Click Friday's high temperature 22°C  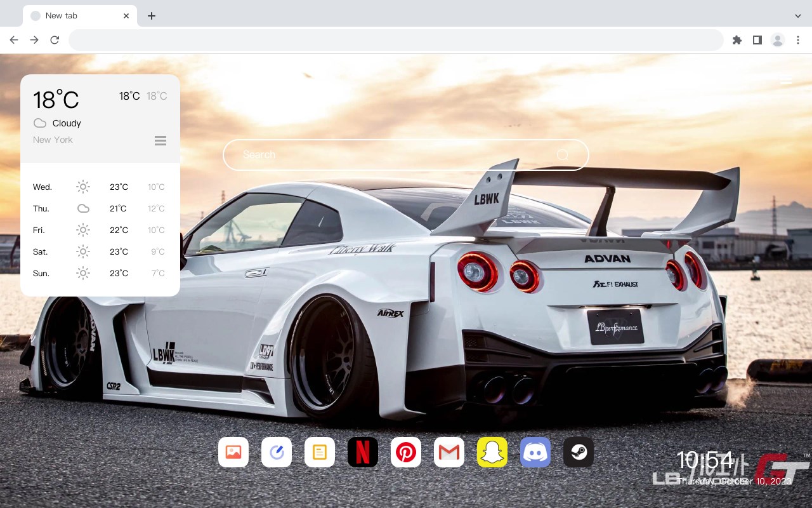click(119, 230)
